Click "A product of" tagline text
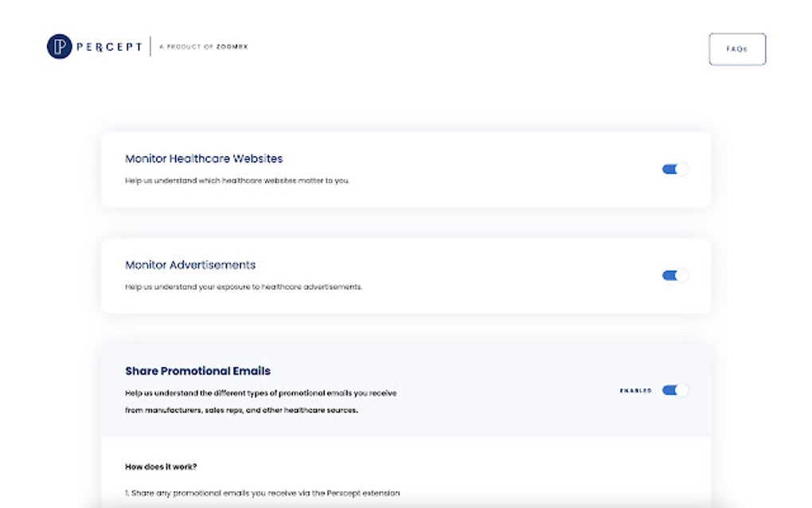812x508 pixels. 186,47
